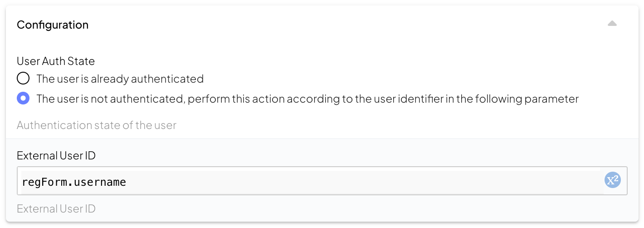Click the 'Authentication state of the user' hint text
The height and width of the screenshot is (228, 644).
(x=97, y=125)
